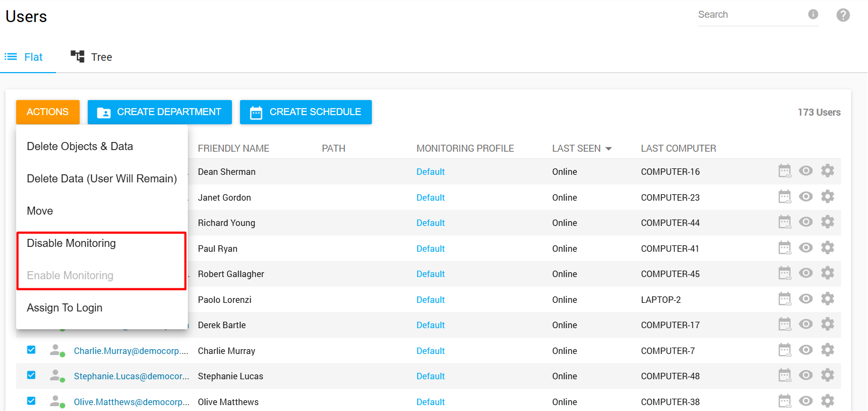Uncheck the Stephanie Lucas row checkbox
This screenshot has height=411, width=868.
(31, 375)
